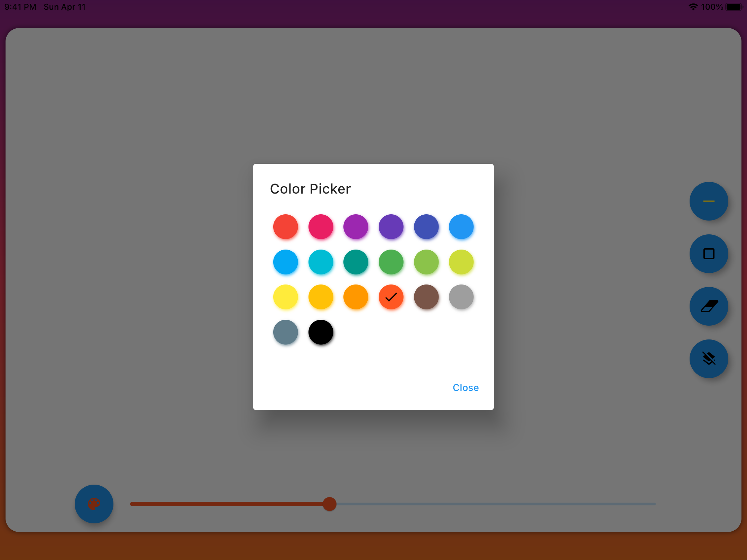Close the Color Picker dialog
Viewport: 747px width, 560px height.
tap(465, 388)
